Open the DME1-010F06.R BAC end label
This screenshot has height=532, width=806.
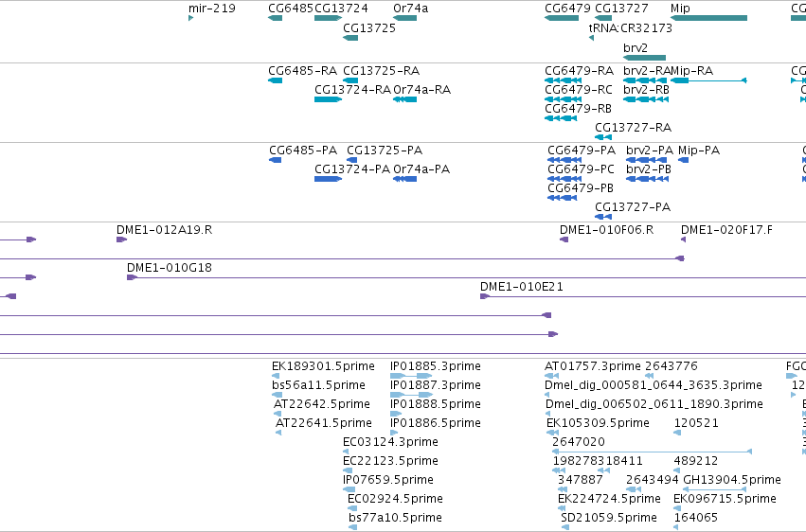[606, 229]
